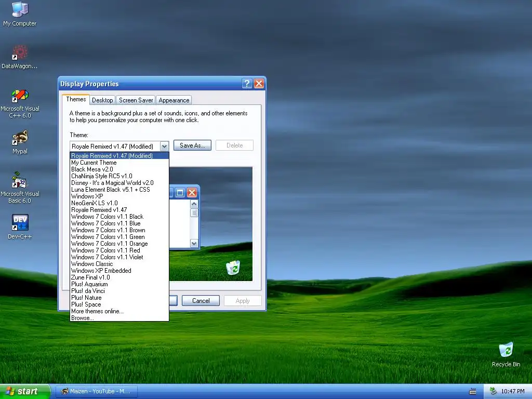
Task: Collapse the Theme dropdown using its arrow
Action: click(x=164, y=146)
